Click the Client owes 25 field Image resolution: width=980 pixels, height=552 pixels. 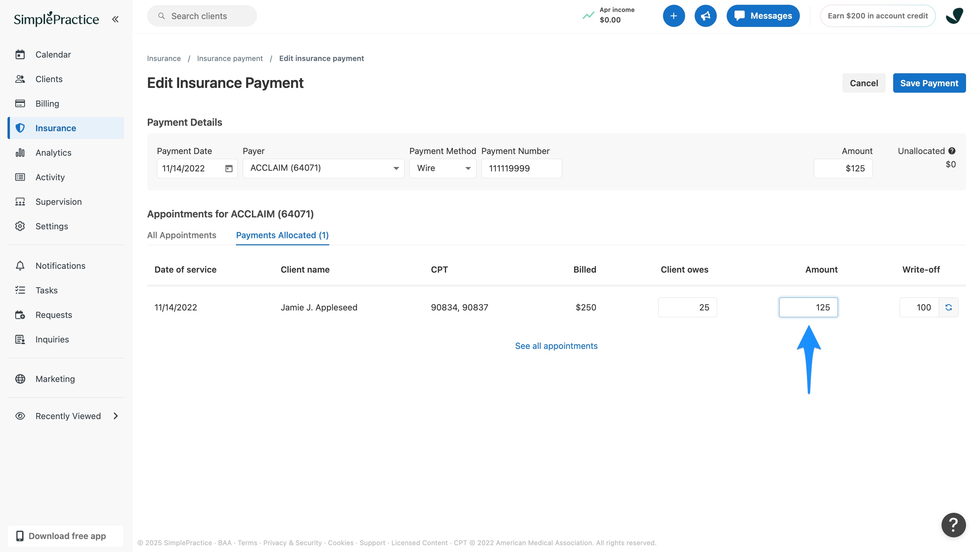(687, 307)
